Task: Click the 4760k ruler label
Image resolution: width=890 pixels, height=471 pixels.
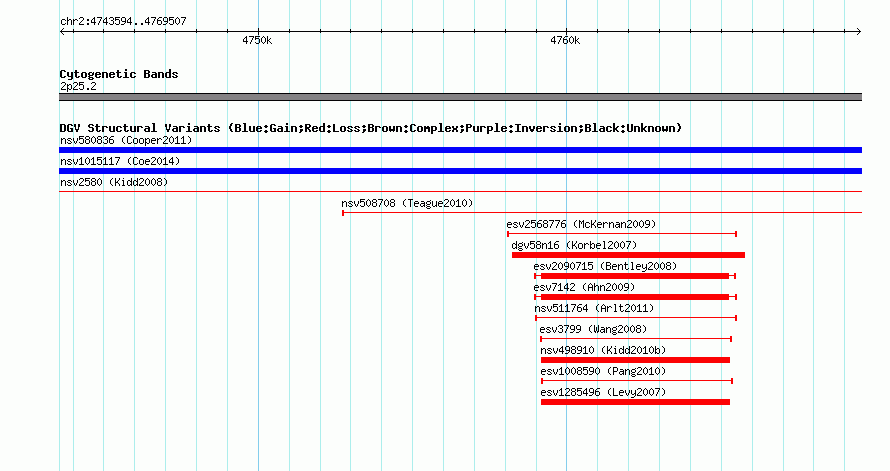Action: 565,40
